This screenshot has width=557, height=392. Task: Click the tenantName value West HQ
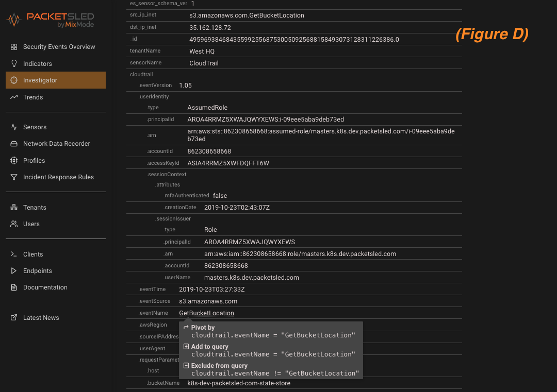pyautogui.click(x=202, y=52)
